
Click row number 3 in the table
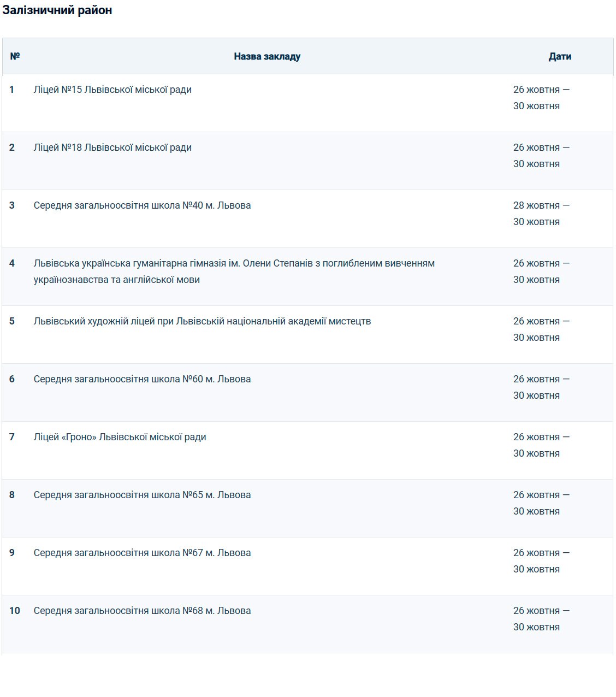[12, 205]
